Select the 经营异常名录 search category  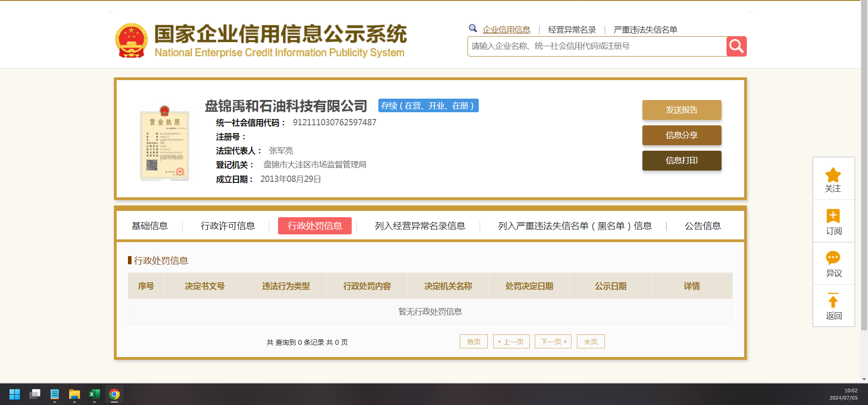coord(572,30)
